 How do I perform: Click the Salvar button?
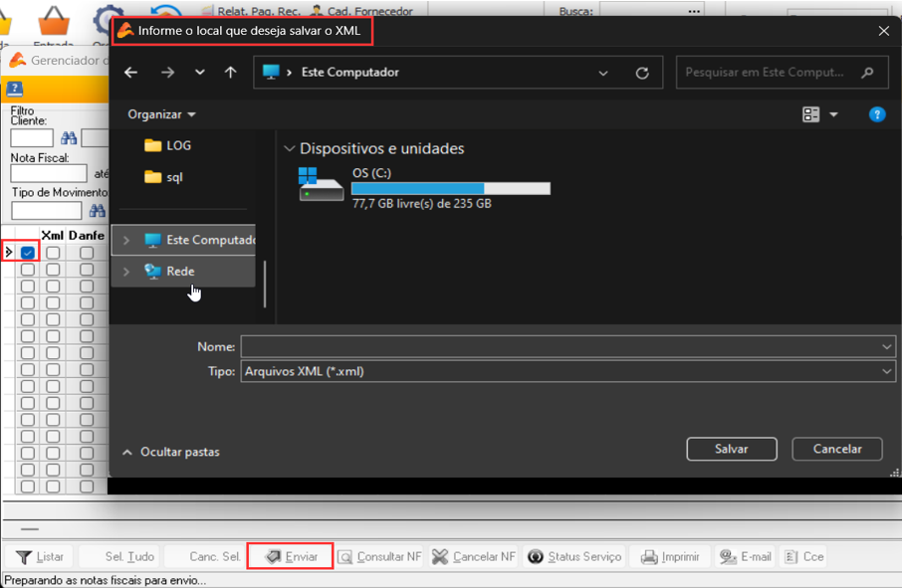732,449
